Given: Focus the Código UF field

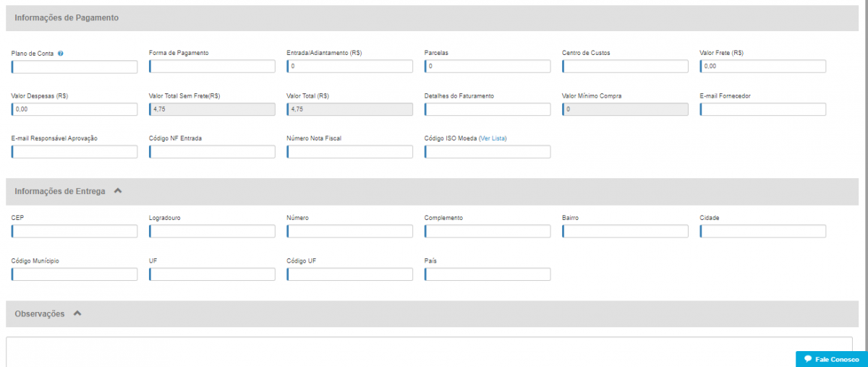Looking at the screenshot, I should pos(350,274).
